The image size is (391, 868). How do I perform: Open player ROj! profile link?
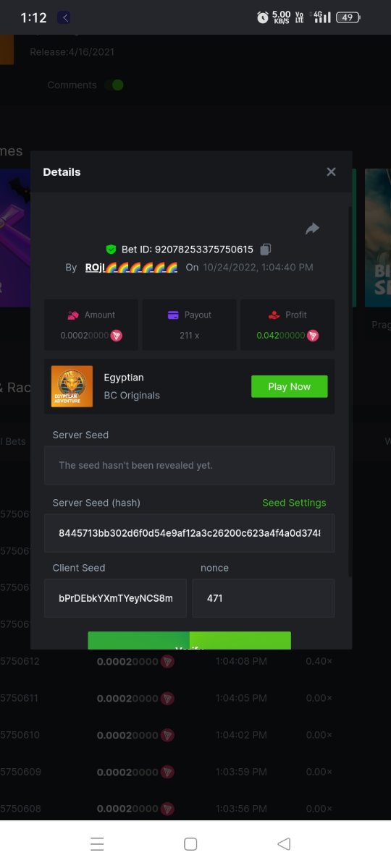point(131,268)
